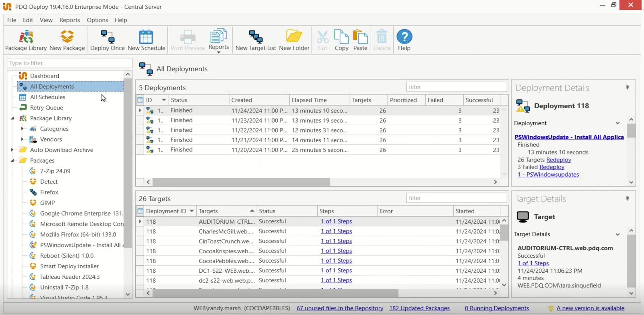Screen dimensions: 644x315
Task: Click the 182 Updated Packages link
Action: pos(419,308)
